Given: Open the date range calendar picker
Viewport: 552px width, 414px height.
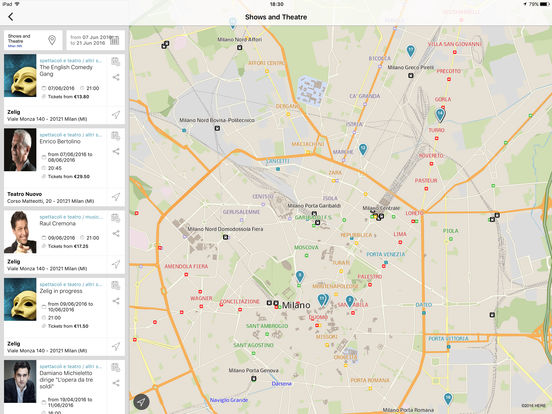Looking at the screenshot, I should (x=114, y=40).
